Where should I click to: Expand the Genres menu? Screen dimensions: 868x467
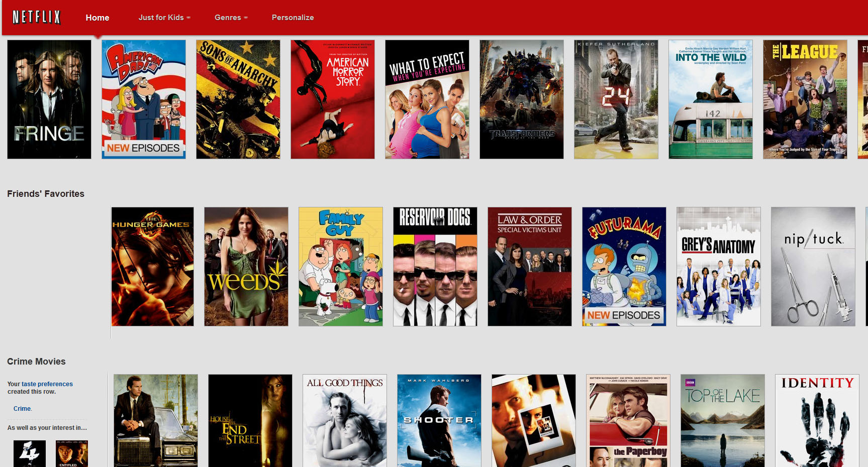pyautogui.click(x=231, y=18)
